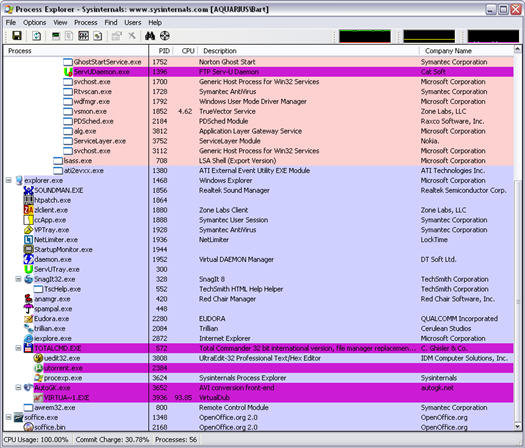525x448 pixels.
Task: Collapse the soffice.exe tree node
Action: pyautogui.click(x=8, y=417)
